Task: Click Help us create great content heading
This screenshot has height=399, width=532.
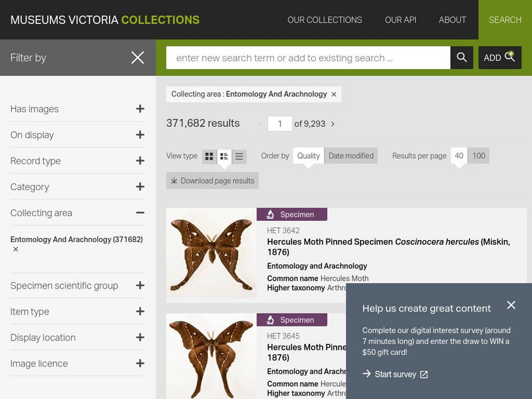Action: [x=426, y=309]
